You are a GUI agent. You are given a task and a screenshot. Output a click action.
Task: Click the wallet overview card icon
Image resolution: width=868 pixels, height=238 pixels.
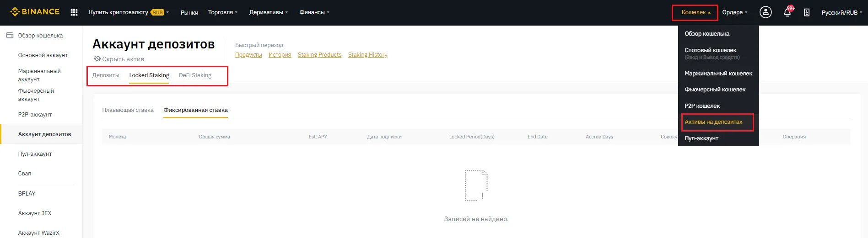(x=10, y=35)
